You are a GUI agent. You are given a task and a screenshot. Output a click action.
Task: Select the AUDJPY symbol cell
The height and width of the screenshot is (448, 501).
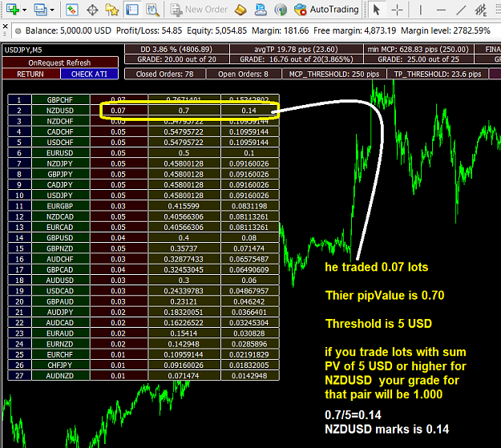click(60, 312)
